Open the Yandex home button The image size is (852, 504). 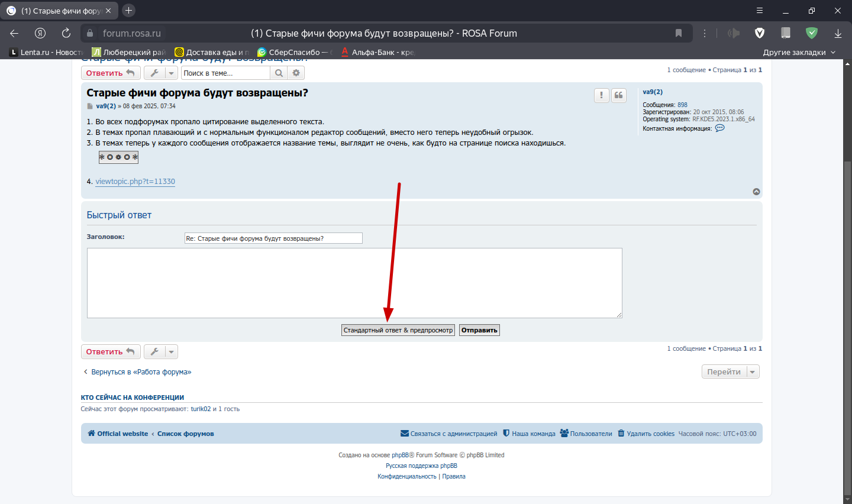[40, 33]
